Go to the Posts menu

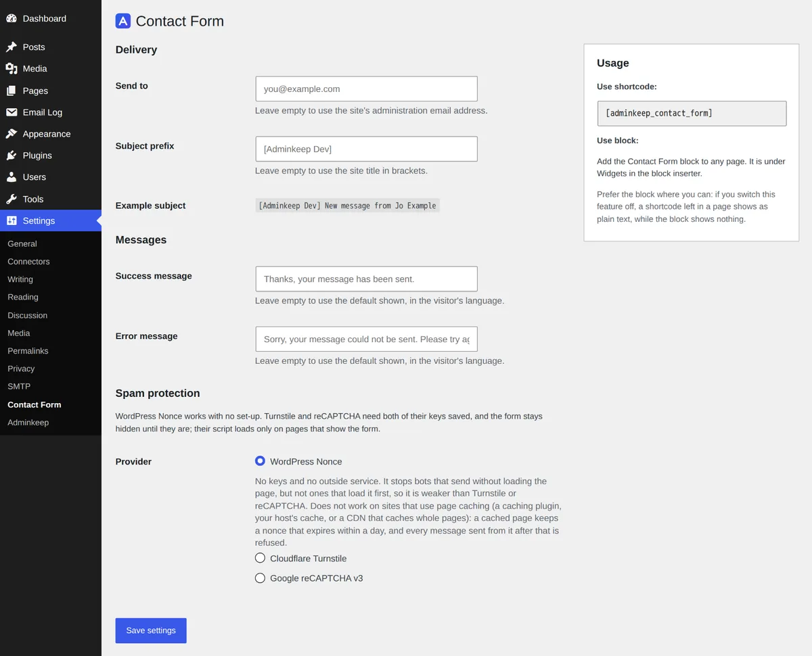point(51,47)
